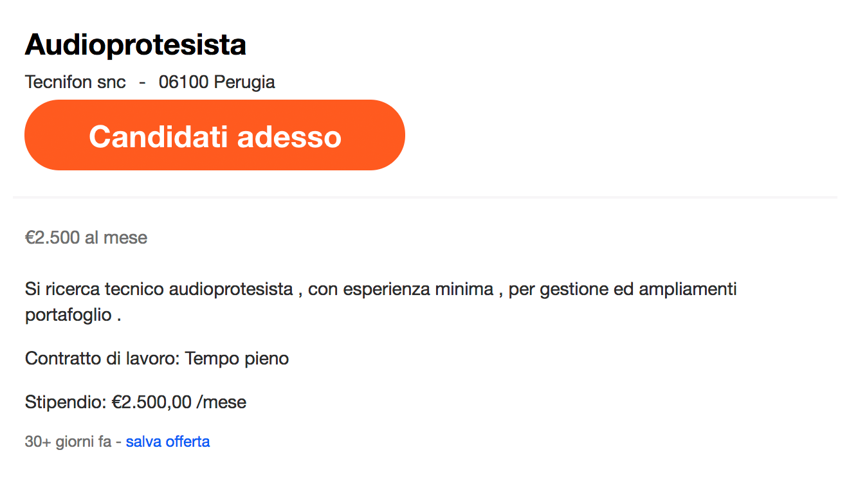This screenshot has height=504, width=849.
Task: Click the word portafoglio in description
Action: coord(69,316)
